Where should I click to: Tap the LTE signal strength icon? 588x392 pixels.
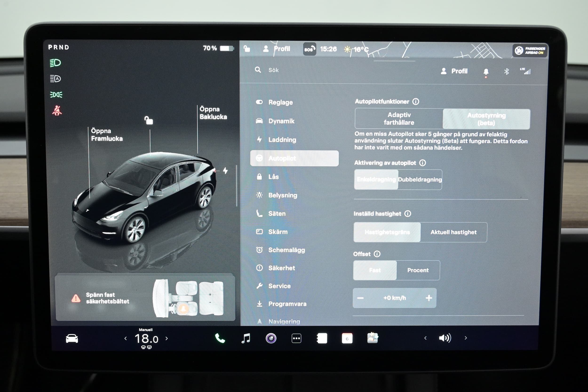(x=525, y=71)
